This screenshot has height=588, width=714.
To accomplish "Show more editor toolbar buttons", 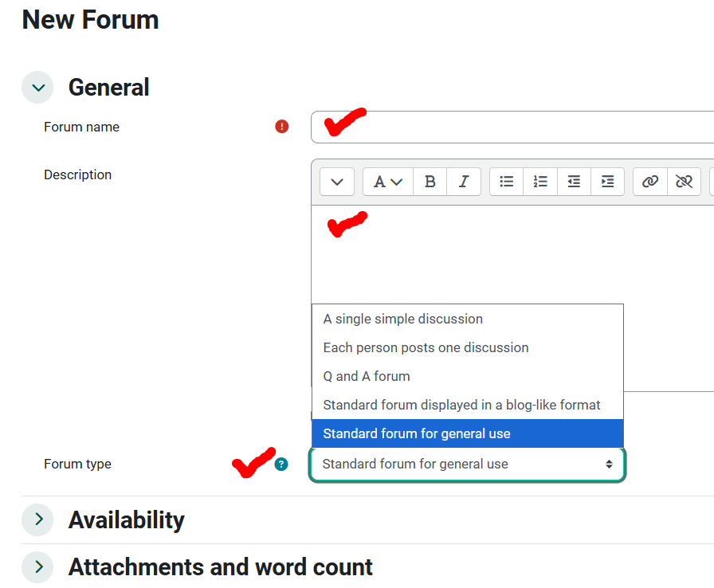I will (x=337, y=182).
